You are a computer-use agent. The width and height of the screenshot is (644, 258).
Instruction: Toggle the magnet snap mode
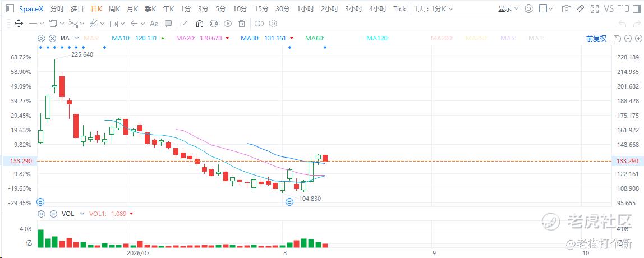point(200,24)
